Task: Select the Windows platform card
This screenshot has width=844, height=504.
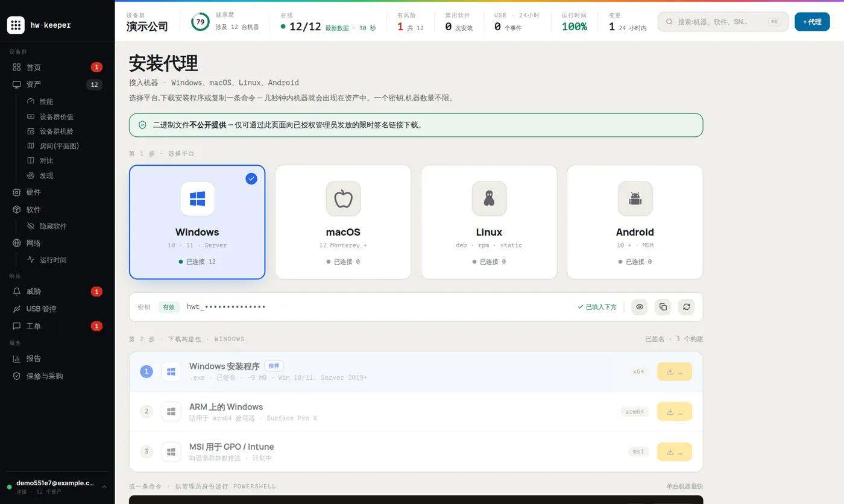Action: (197, 222)
